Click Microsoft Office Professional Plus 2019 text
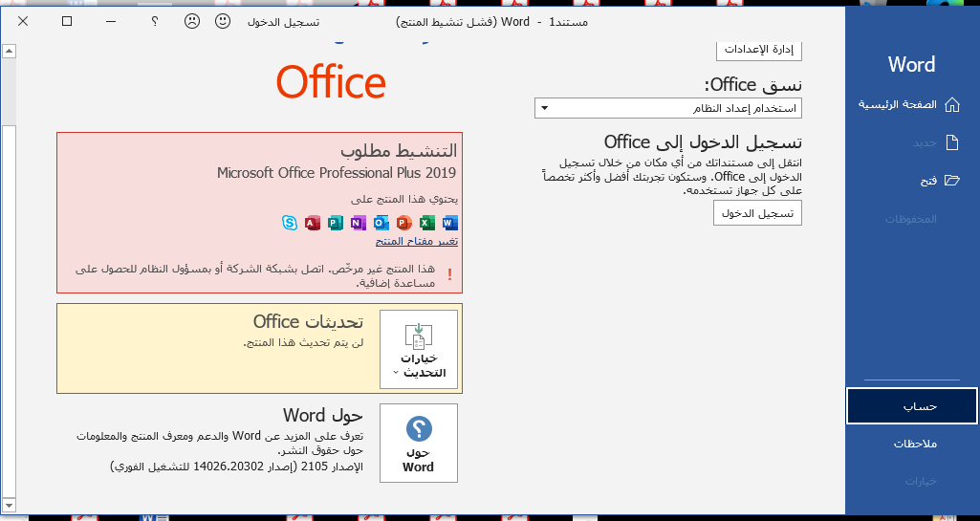The image size is (980, 521). (x=337, y=173)
